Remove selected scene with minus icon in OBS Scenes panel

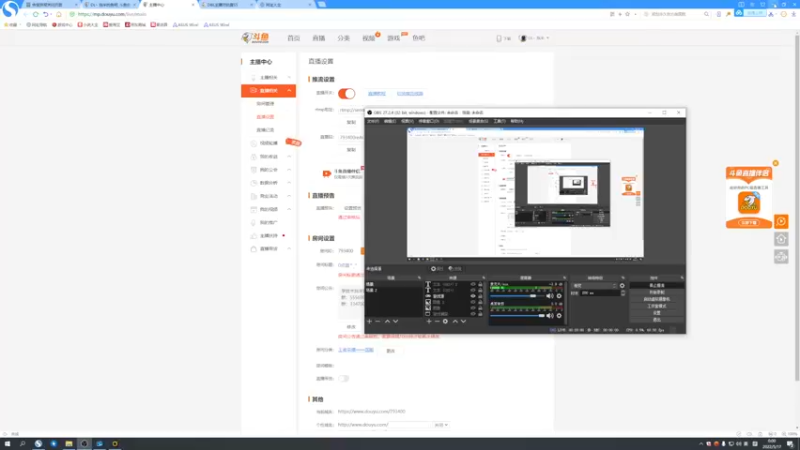378,321
